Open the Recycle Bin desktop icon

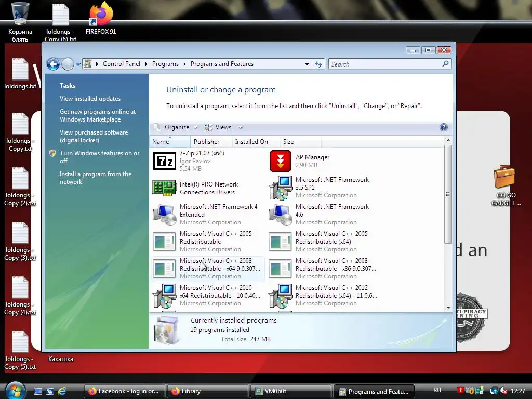[20, 22]
